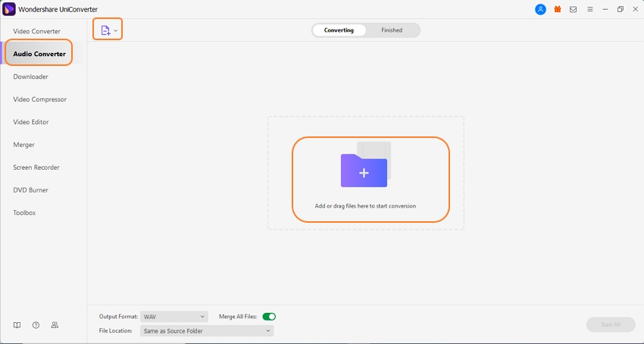Click the drag files drop area text
The height and width of the screenshot is (344, 644).
point(365,206)
